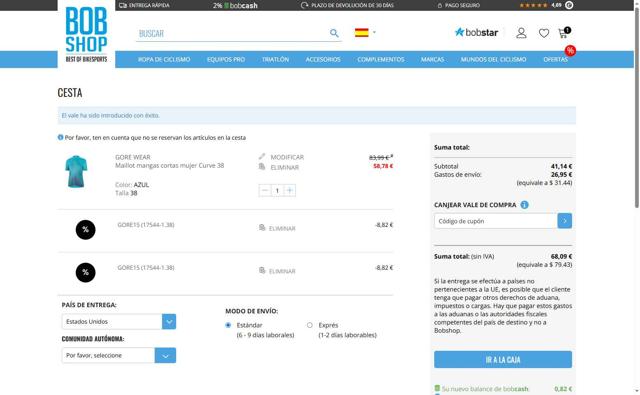Open the Maillot mangas cortas mujer Curve link
Viewport: 640px width, 395px height.
click(169, 165)
